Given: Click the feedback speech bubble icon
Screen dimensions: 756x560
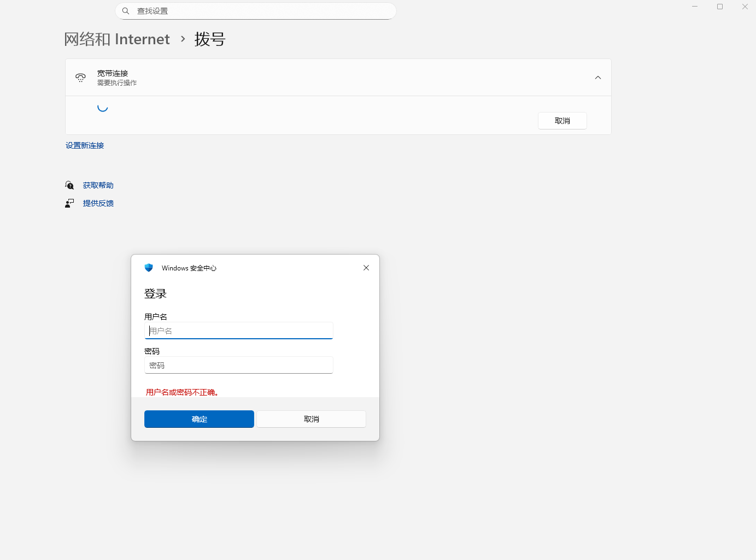Looking at the screenshot, I should (69, 203).
